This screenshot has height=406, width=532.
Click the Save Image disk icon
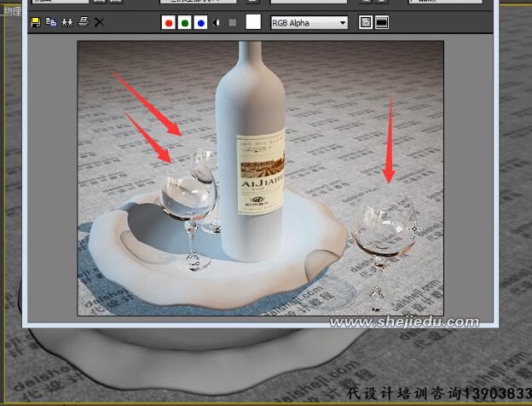tap(37, 22)
